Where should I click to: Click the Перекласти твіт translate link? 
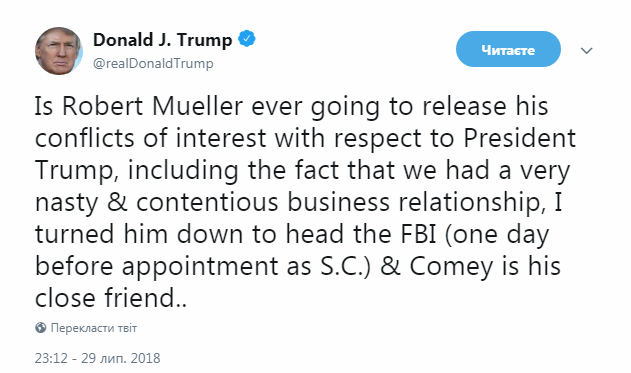coord(94,328)
